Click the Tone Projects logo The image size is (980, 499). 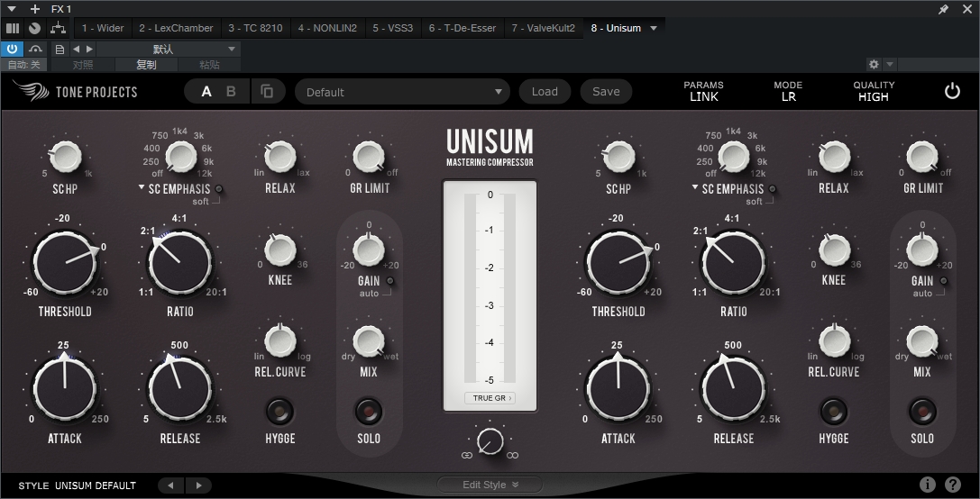[x=75, y=92]
